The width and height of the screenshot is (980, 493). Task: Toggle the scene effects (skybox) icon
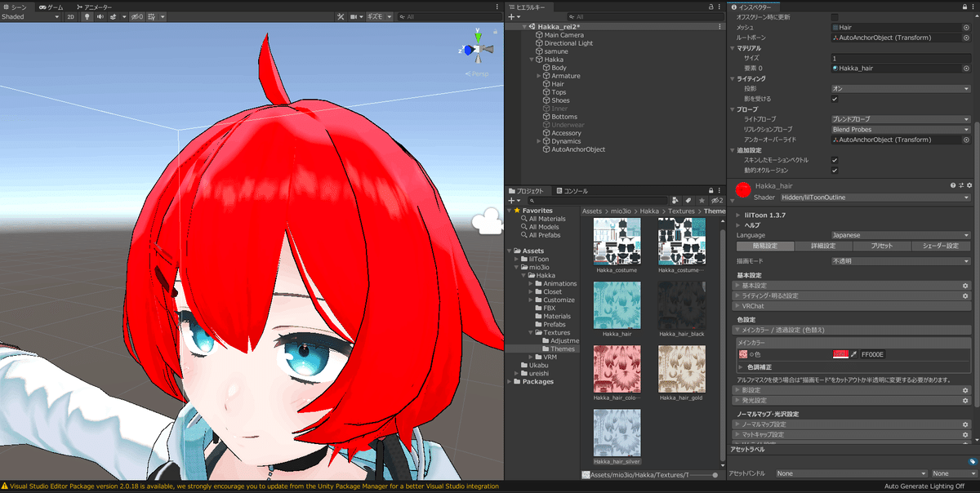coord(114,16)
